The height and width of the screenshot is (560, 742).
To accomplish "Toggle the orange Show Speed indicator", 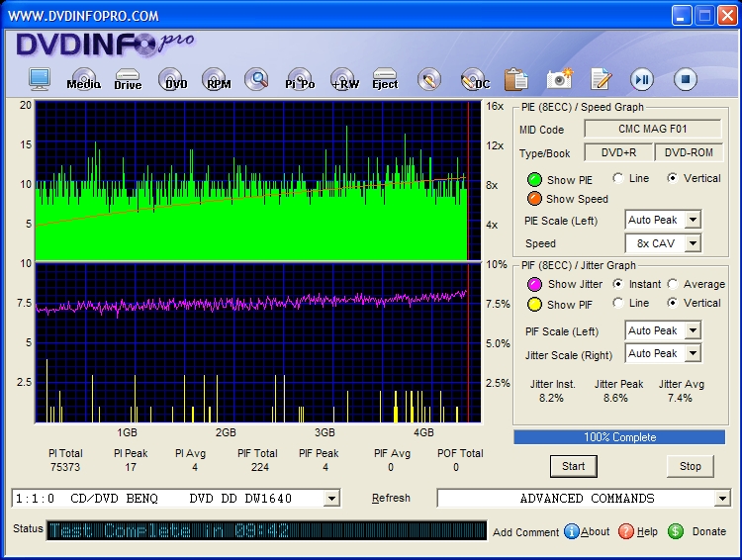I will [534, 199].
